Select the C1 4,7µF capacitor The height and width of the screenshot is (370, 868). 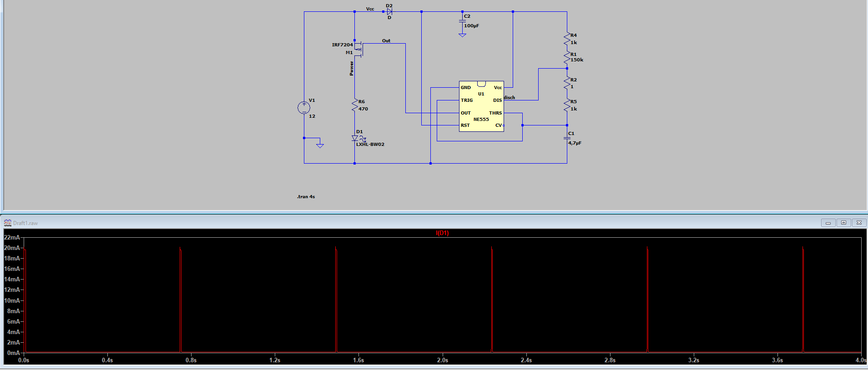(567, 138)
